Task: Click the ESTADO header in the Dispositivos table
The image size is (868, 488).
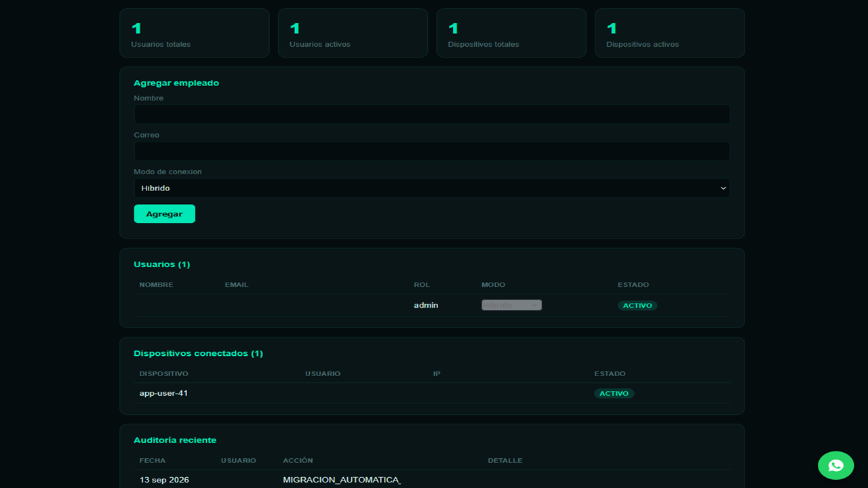Action: (x=610, y=373)
